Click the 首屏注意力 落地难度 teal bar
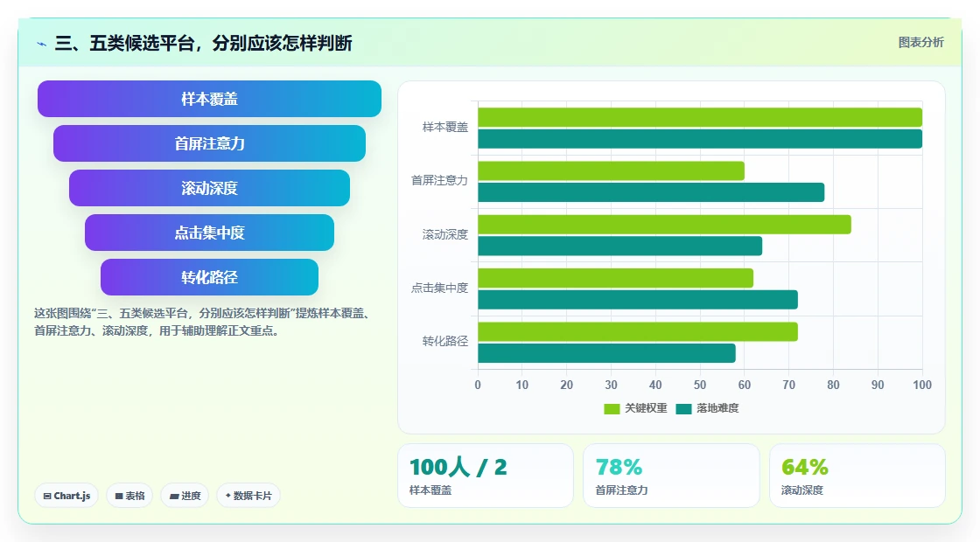The width and height of the screenshot is (980, 542). [x=651, y=192]
